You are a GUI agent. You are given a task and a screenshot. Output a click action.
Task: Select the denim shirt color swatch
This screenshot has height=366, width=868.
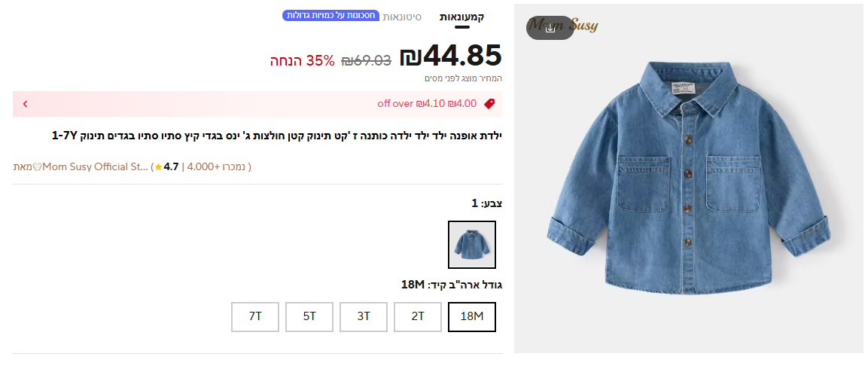click(472, 245)
